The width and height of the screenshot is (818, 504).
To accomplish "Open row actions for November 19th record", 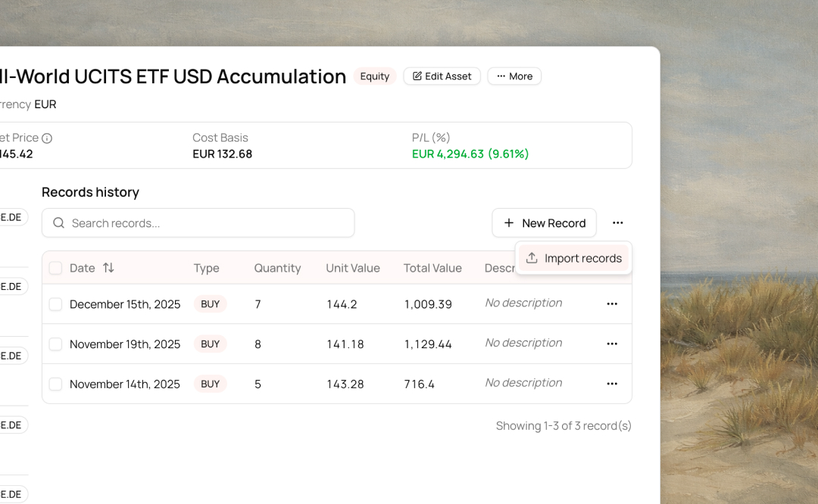I will tap(612, 344).
